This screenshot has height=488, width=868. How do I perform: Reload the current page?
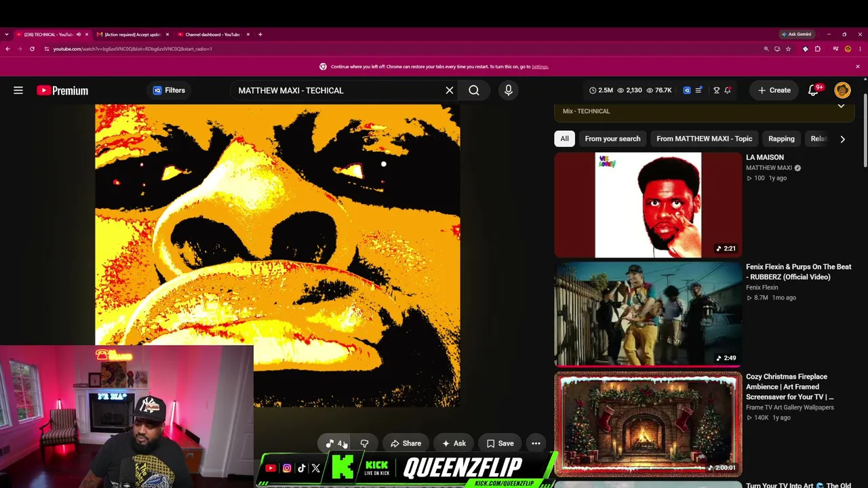click(x=32, y=49)
